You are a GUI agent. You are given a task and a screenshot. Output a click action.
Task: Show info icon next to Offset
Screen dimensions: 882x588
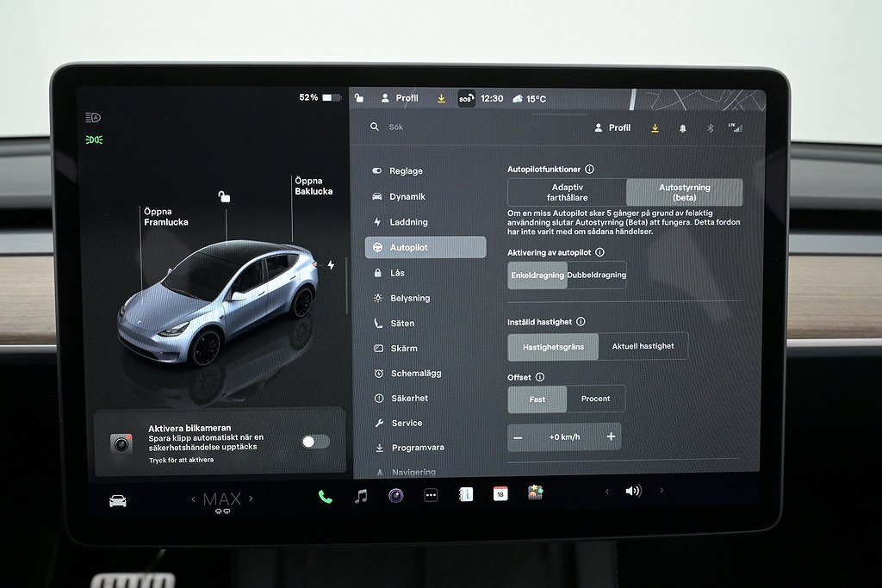tap(540, 377)
